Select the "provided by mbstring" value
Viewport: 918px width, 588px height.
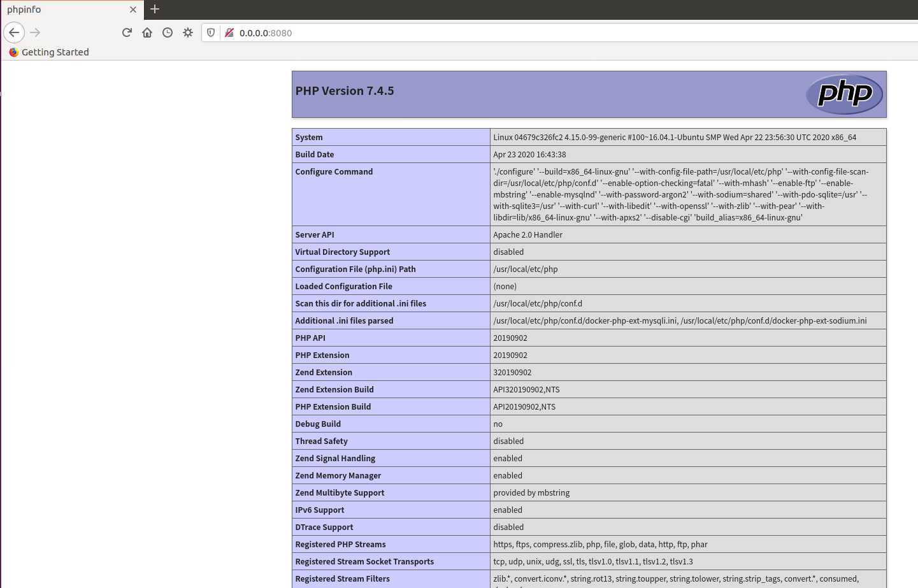pos(531,493)
